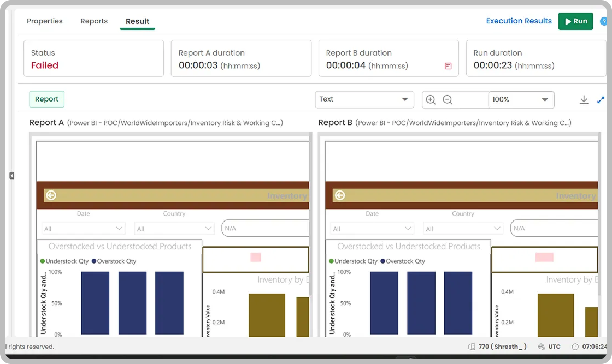
Task: Click the N/A field in Report A
Action: tap(266, 228)
